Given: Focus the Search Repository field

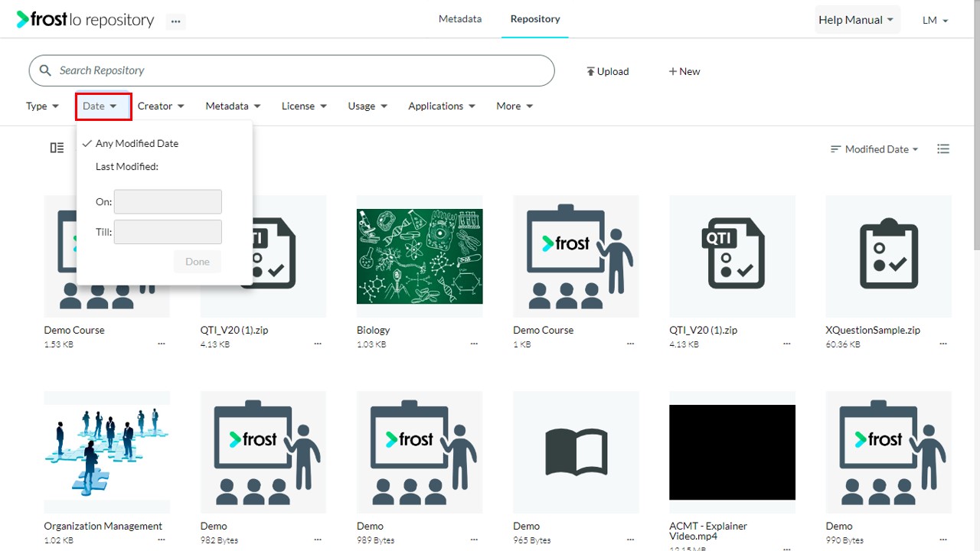Looking at the screenshot, I should click(x=292, y=70).
